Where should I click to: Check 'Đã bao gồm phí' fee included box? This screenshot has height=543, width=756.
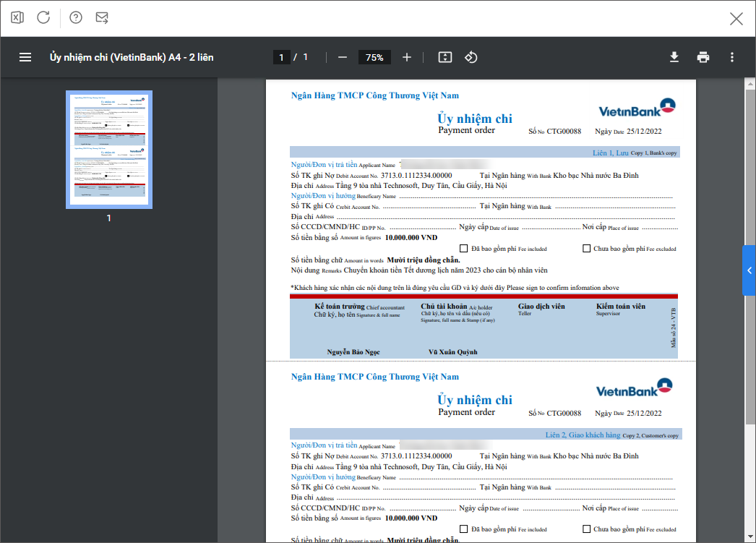click(464, 249)
